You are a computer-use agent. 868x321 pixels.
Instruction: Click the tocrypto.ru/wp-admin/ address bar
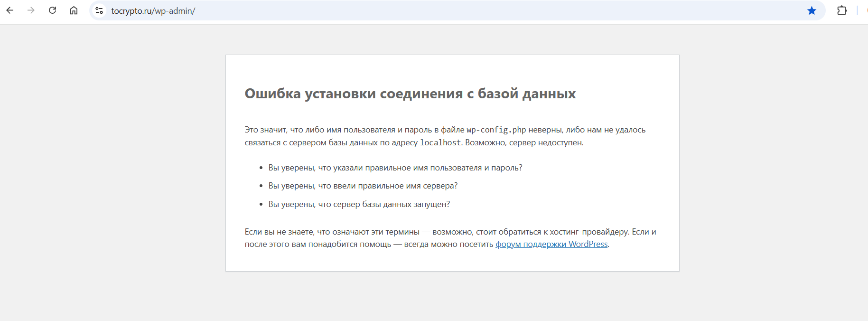click(x=380, y=10)
